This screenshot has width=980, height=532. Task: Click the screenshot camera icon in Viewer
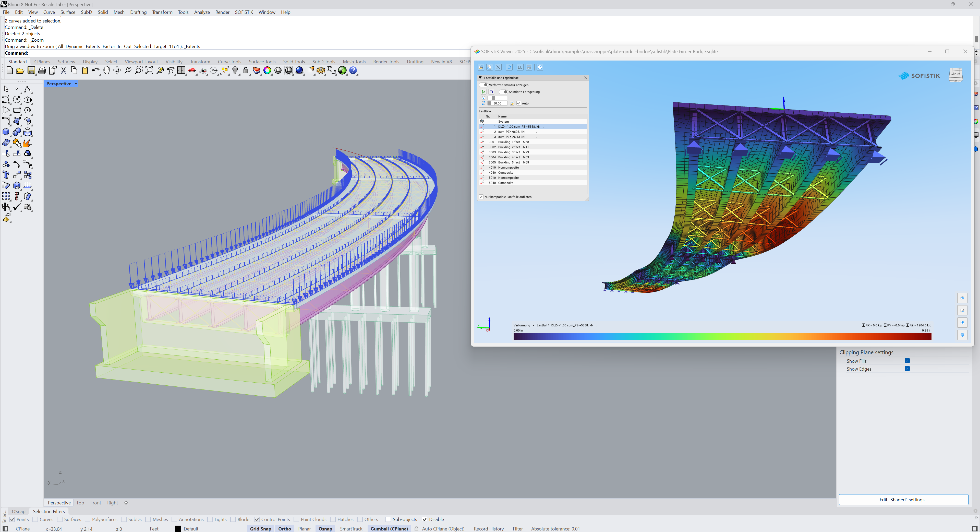[962, 298]
